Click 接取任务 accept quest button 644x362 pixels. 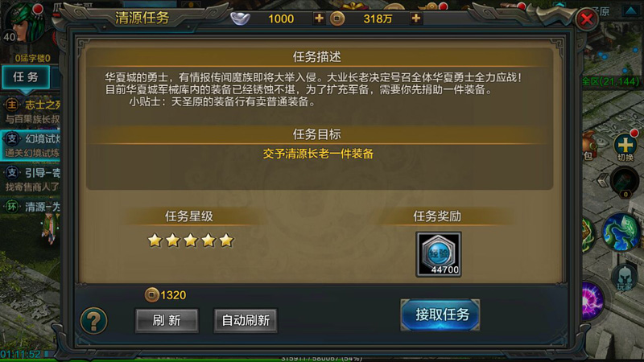click(x=440, y=315)
